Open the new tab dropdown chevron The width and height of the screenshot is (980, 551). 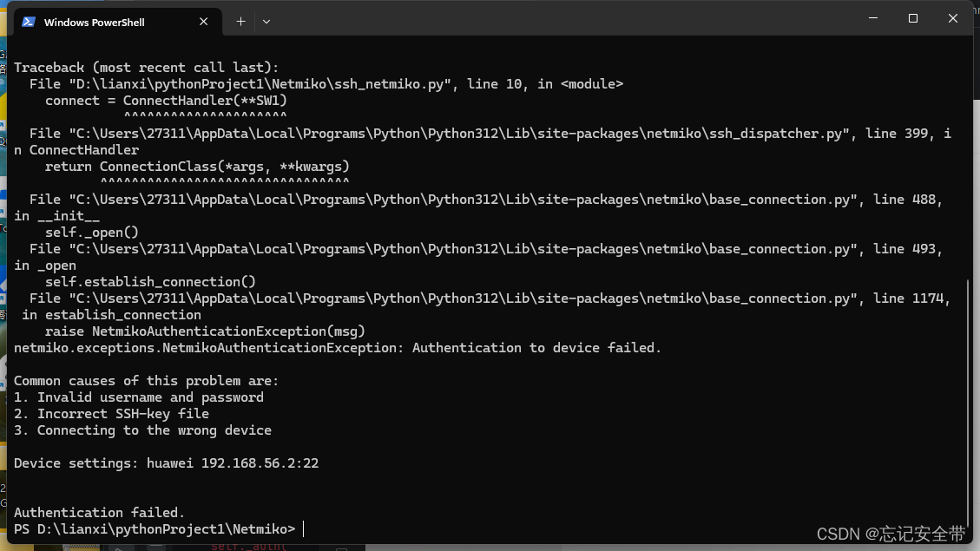(266, 22)
